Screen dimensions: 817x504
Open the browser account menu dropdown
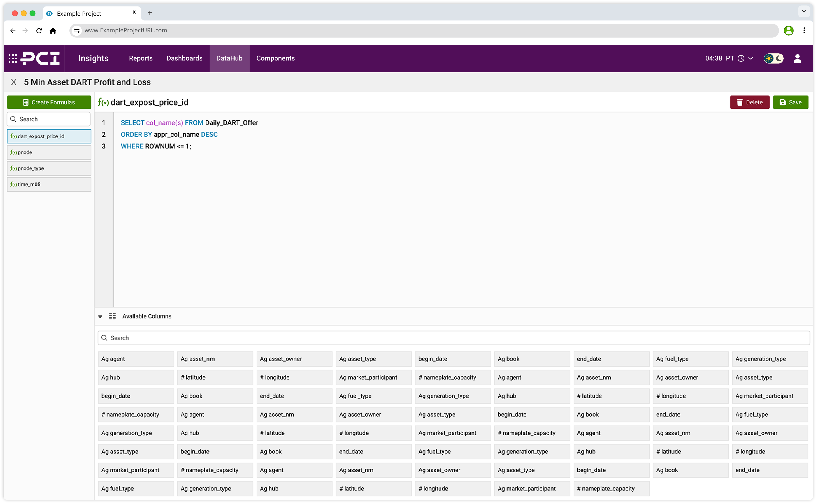click(x=789, y=30)
